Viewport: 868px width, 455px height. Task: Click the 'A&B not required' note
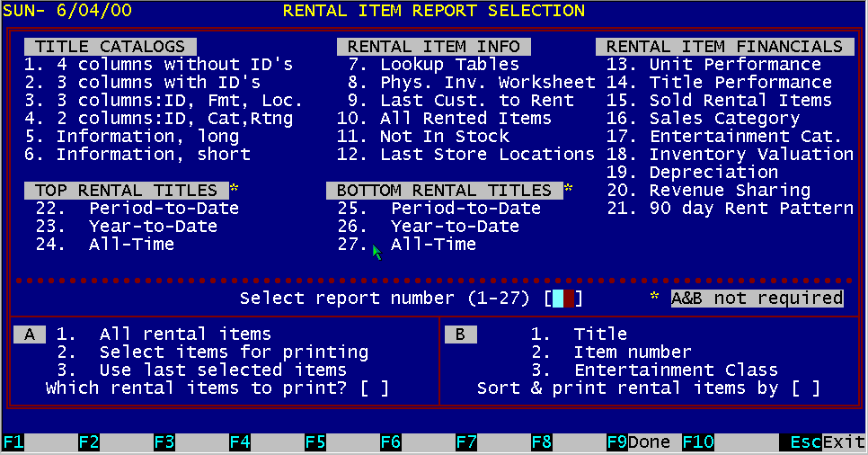[x=757, y=299]
